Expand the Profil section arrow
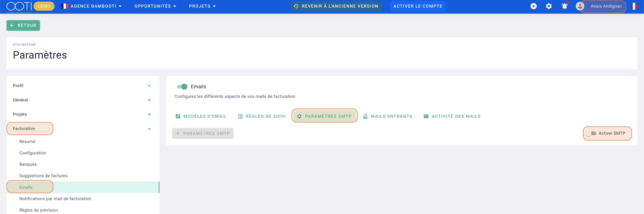The width and height of the screenshot is (644, 214). pyautogui.click(x=149, y=86)
